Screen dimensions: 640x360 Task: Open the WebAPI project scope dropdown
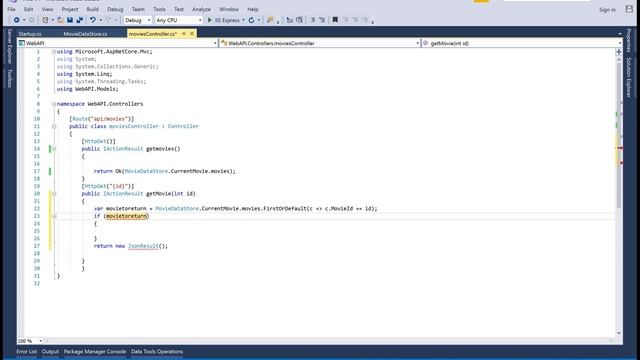(x=118, y=43)
